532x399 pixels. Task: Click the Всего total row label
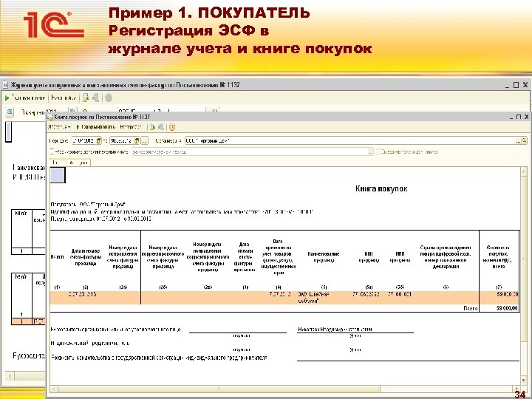471,308
